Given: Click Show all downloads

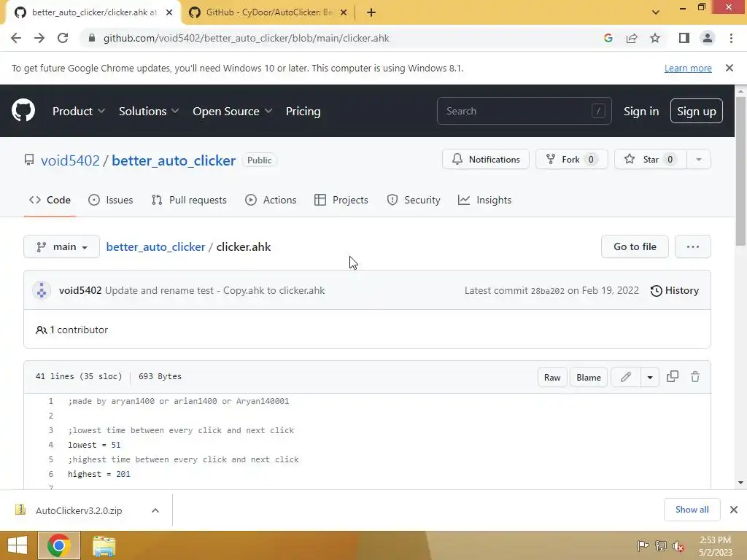Looking at the screenshot, I should (x=692, y=510).
